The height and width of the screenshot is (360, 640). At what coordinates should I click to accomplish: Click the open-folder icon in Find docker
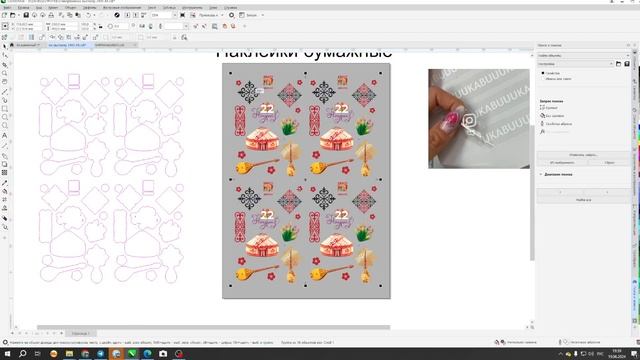(618, 64)
